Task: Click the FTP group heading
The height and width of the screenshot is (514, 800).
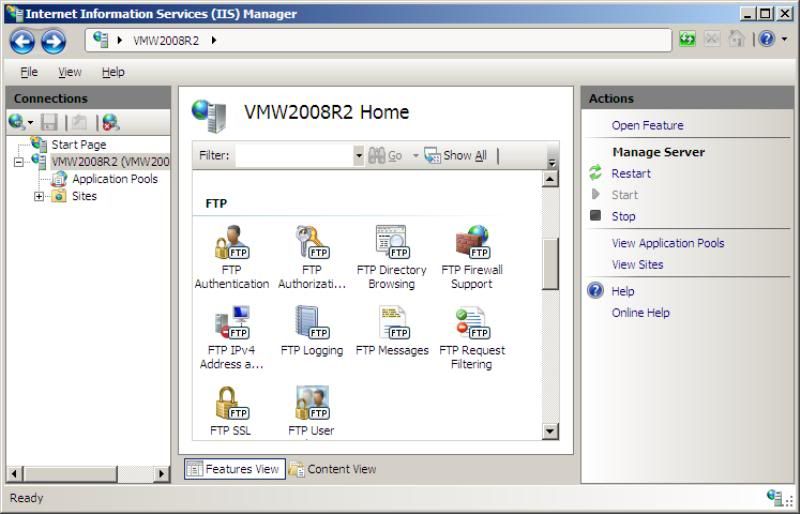Action: 216,203
